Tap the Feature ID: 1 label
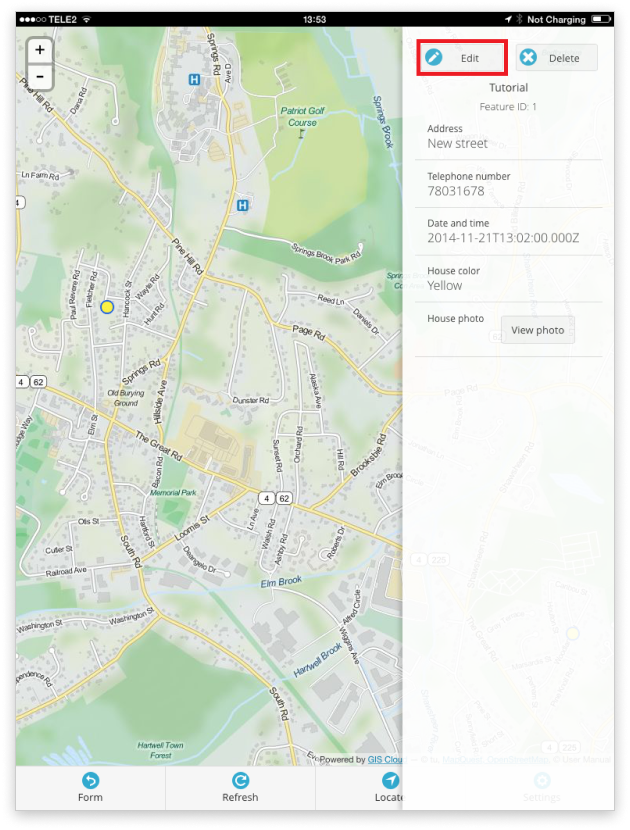 point(508,106)
